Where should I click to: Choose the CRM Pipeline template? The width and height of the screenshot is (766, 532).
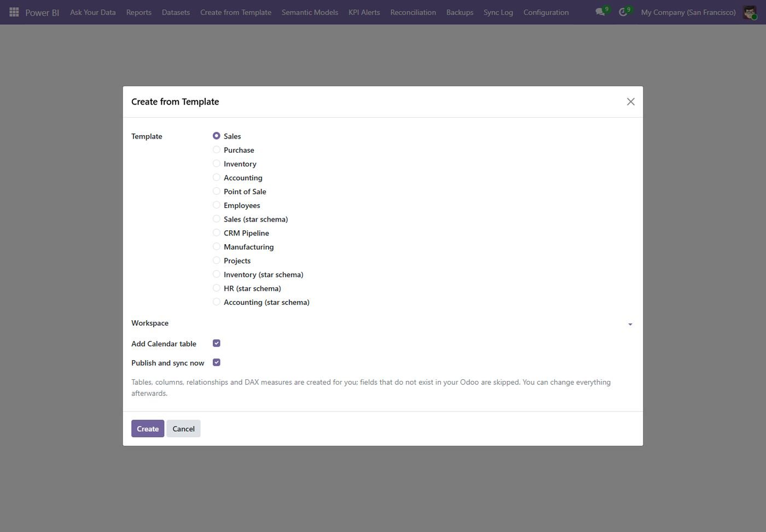pos(217,233)
